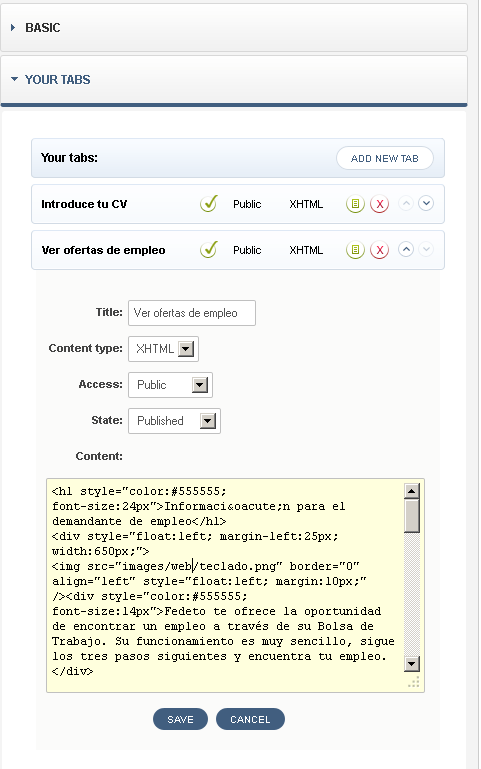This screenshot has width=481, height=769.
Task: Toggle published checkmark for Introduce tu CV
Action: click(x=209, y=203)
